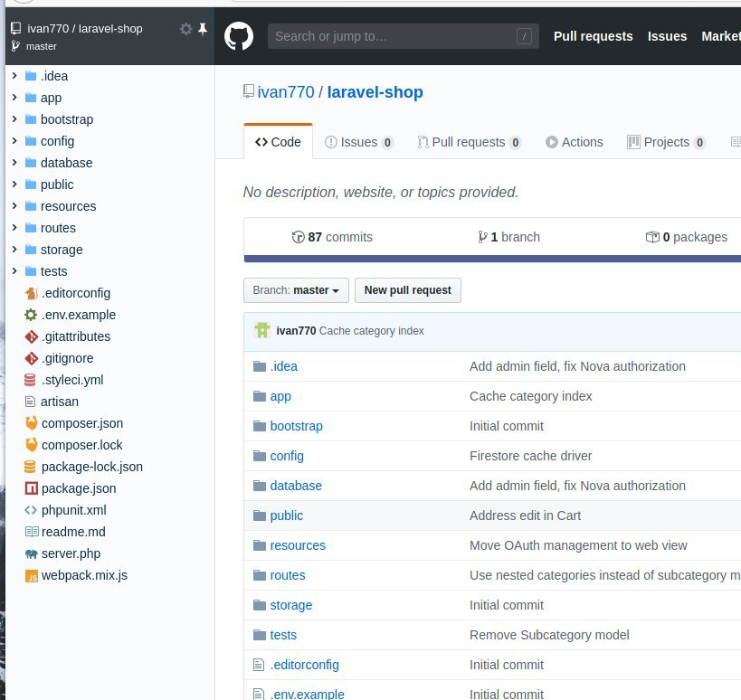Open the 'Firestore cache driver' commit message
This screenshot has width=741, height=700.
coord(530,457)
